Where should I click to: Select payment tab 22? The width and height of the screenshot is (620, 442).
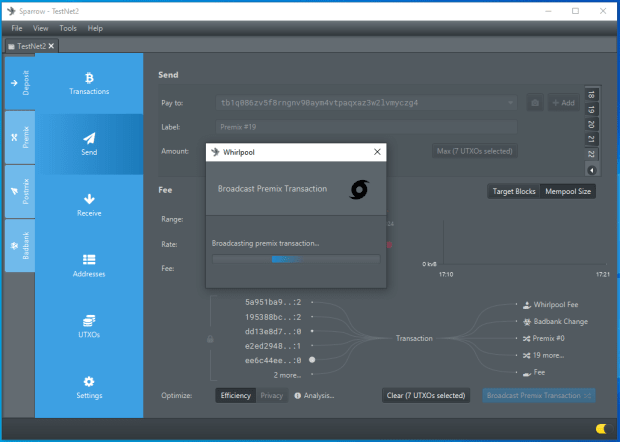[x=592, y=154]
